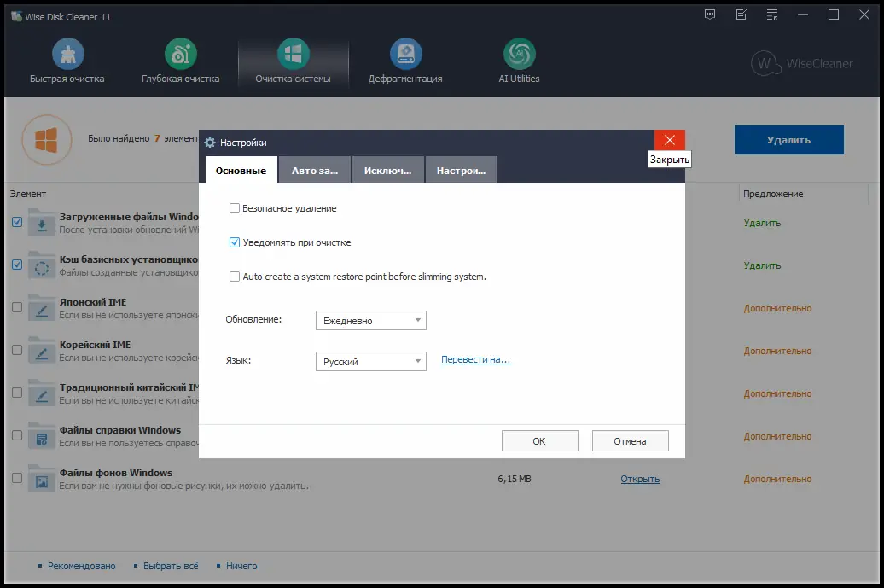Click the WiseCleaner logo

tap(802, 63)
